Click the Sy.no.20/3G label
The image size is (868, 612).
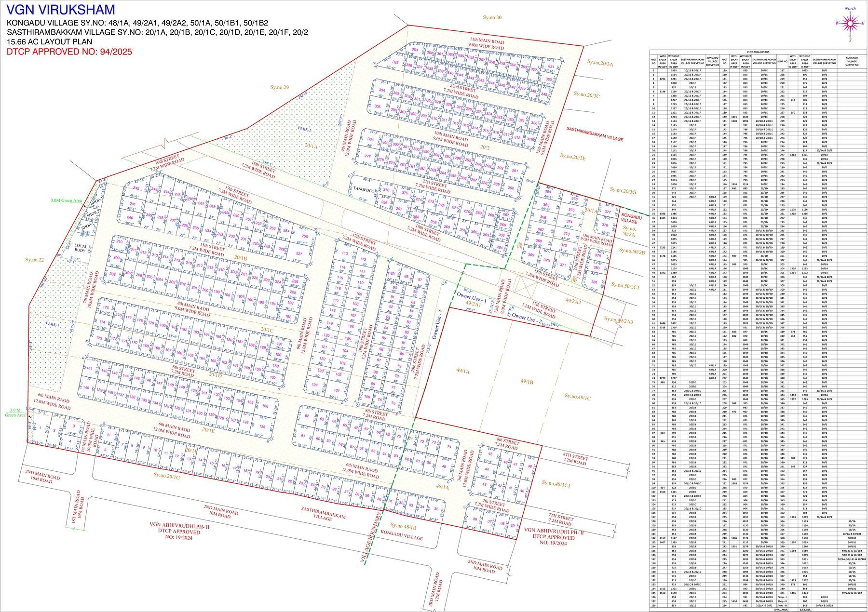click(x=623, y=191)
